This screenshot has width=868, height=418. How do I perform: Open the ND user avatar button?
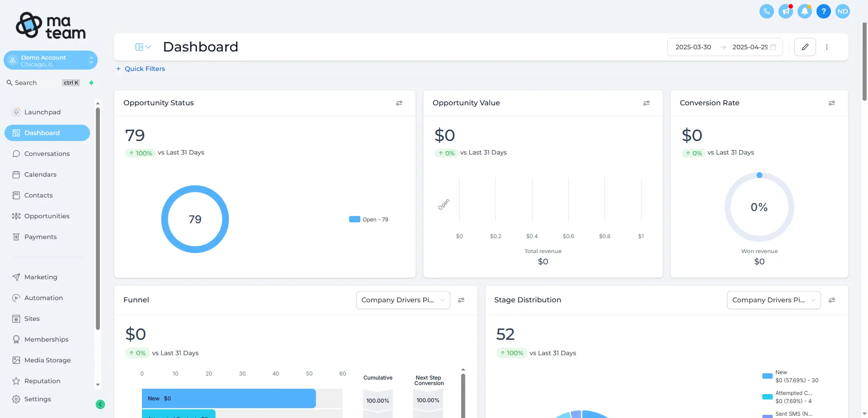pyautogui.click(x=842, y=11)
